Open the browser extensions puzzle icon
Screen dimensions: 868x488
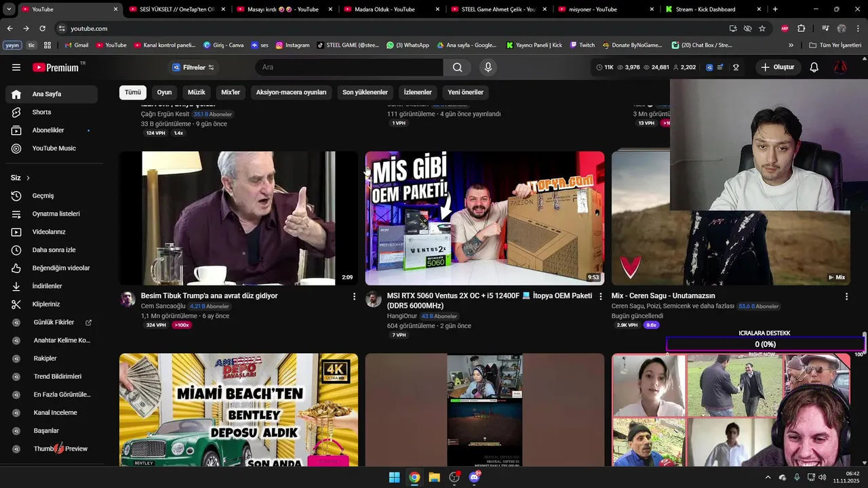(x=802, y=28)
